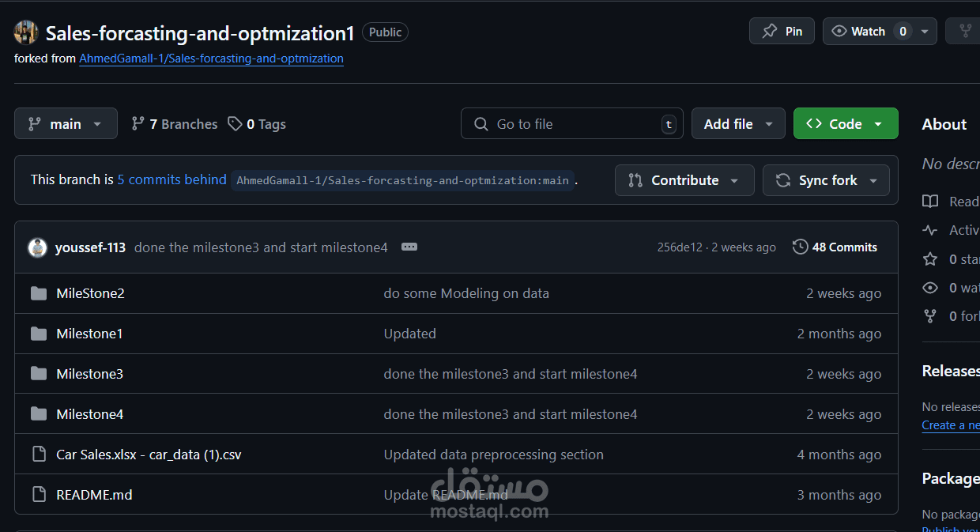Click the Readme book icon in About
Screen dimensions: 980x532
(x=930, y=202)
